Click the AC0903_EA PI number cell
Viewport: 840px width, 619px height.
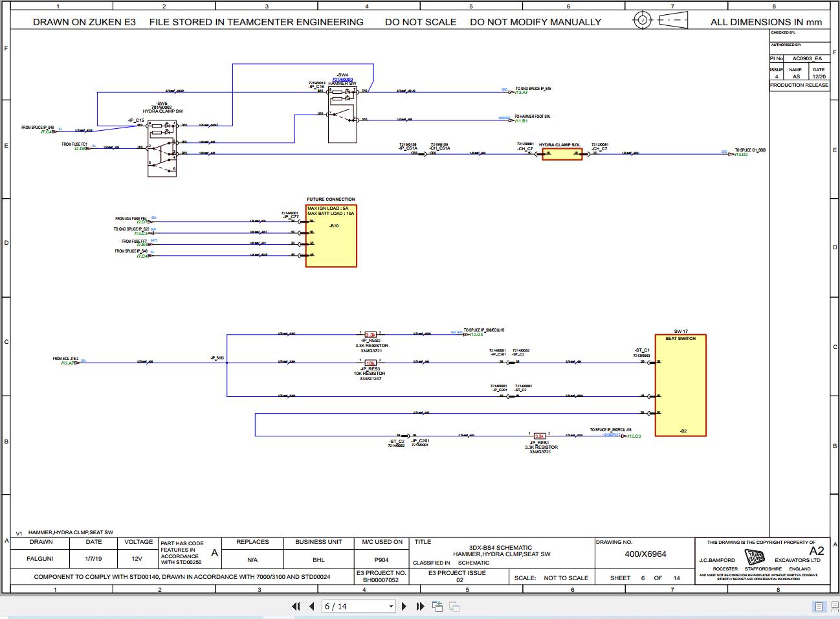[x=807, y=58]
